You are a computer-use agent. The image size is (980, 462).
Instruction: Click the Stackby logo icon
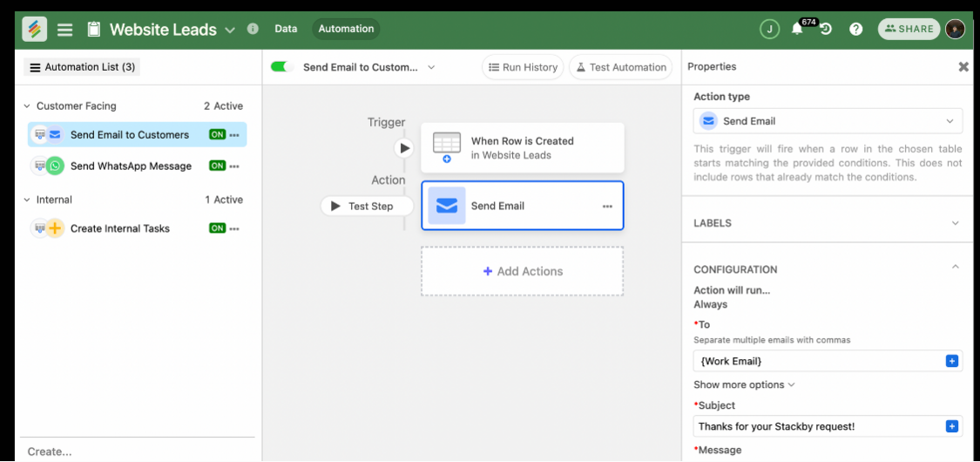(34, 29)
